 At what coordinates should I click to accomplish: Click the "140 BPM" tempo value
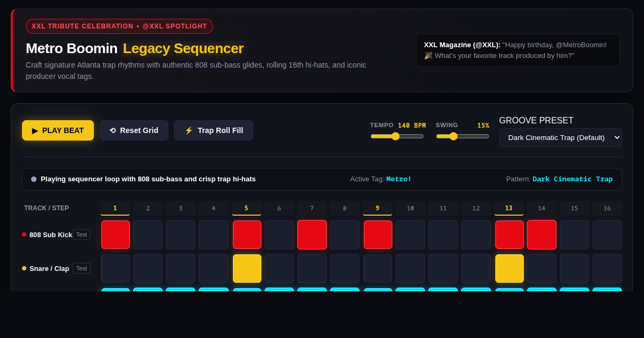412,126
